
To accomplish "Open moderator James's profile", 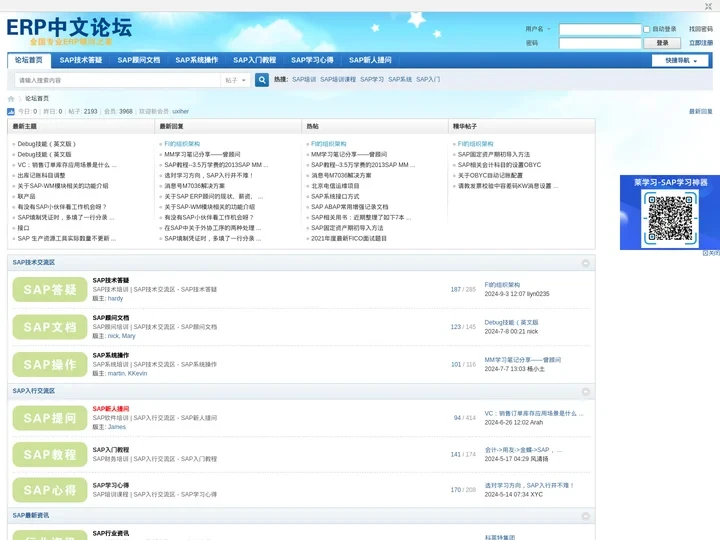I will pyautogui.click(x=117, y=427).
